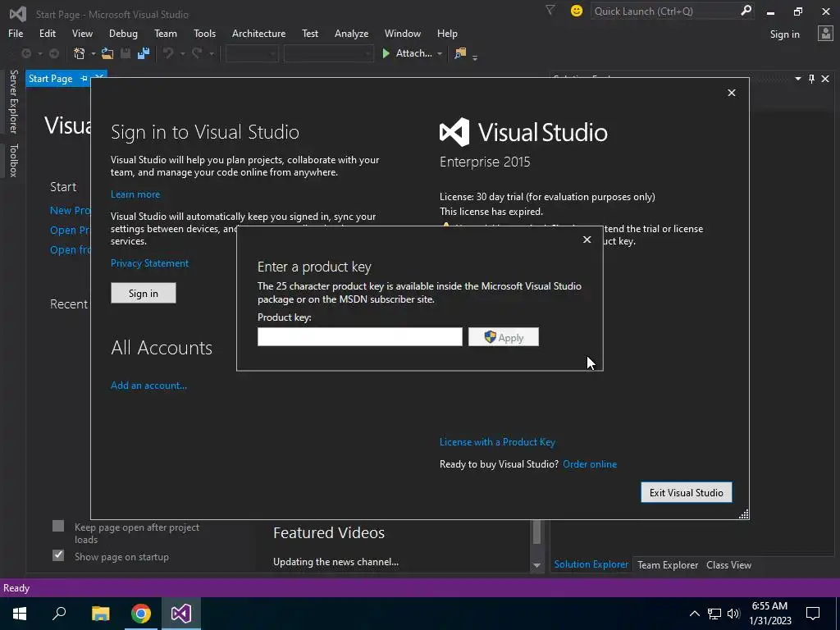Image resolution: width=840 pixels, height=630 pixels.
Task: Open the Architecture menu
Action: click(x=258, y=33)
